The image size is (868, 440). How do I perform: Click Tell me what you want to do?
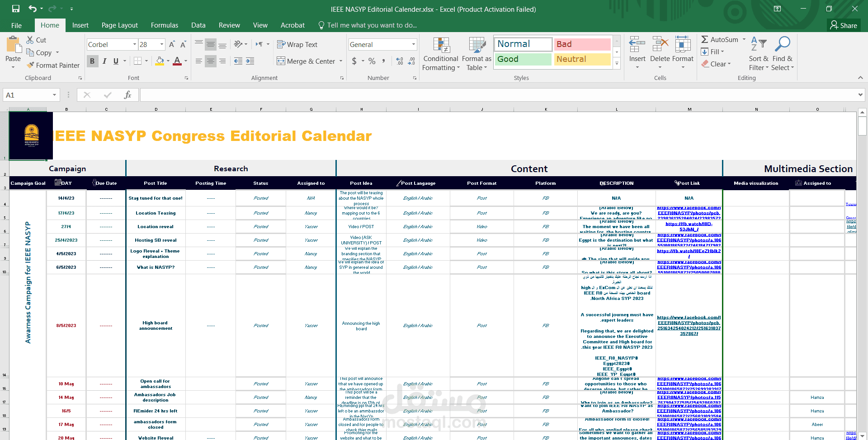tap(368, 25)
